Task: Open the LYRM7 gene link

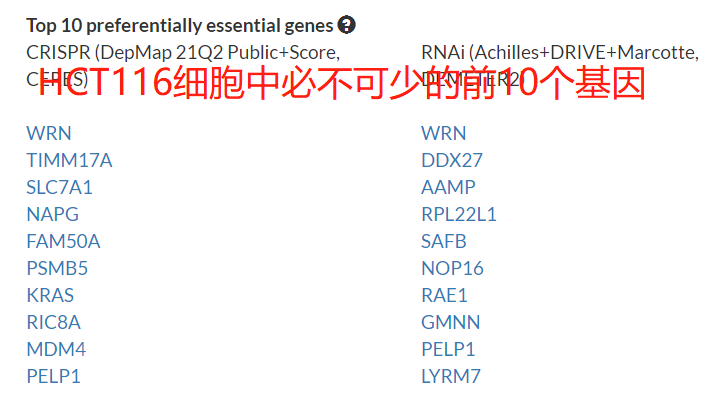Action: [451, 377]
